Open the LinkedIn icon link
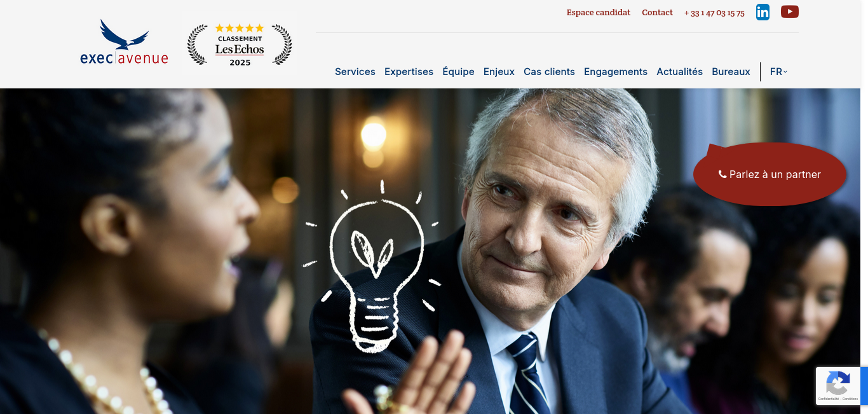Screen dimensions: 868x414 763,12
